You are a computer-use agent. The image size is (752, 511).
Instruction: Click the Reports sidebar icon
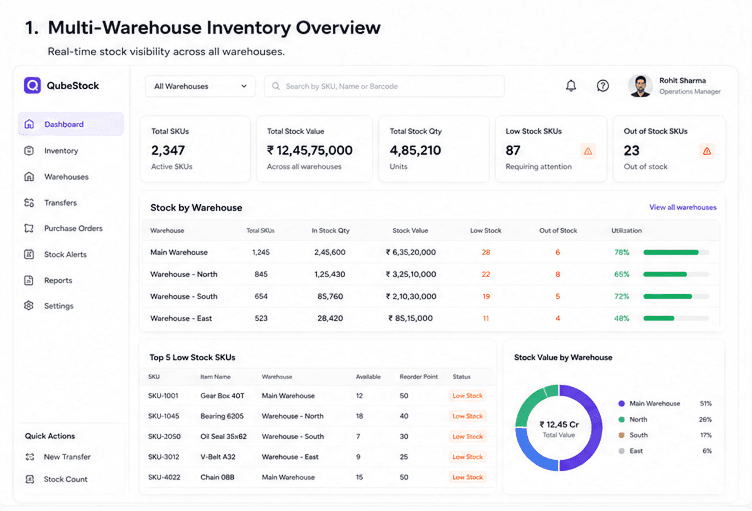(x=29, y=280)
